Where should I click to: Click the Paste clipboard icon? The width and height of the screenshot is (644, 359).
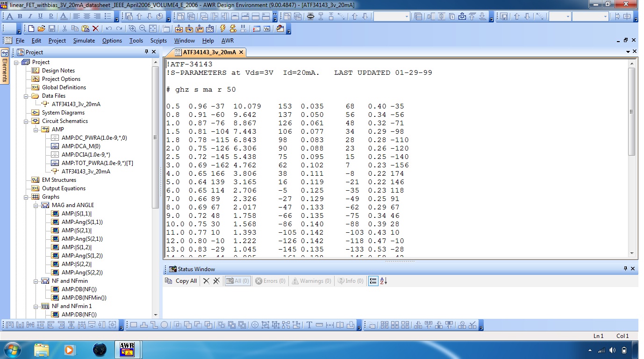[x=85, y=29]
